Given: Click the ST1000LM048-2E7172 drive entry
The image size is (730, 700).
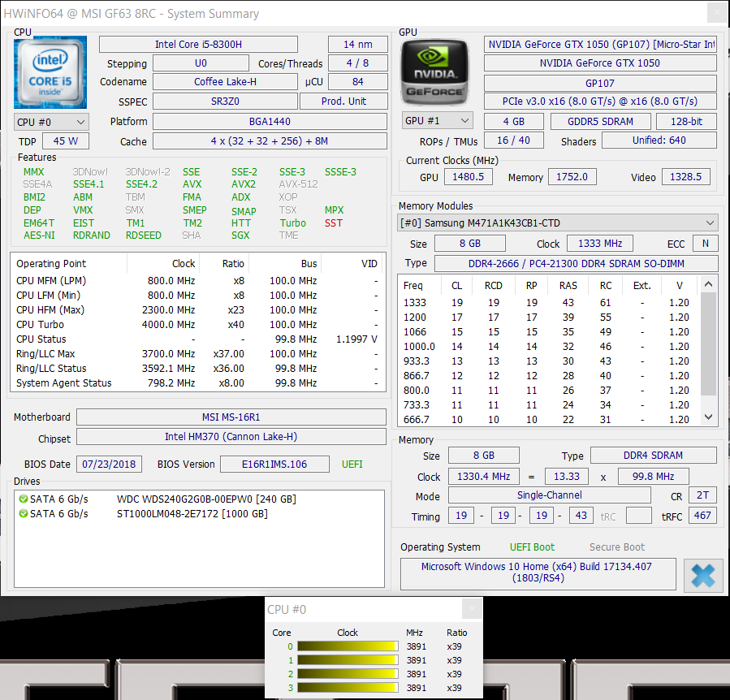Looking at the screenshot, I should (x=201, y=514).
